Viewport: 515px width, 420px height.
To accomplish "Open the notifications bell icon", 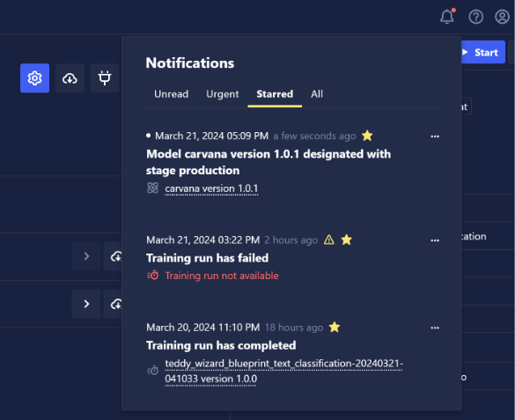I will coord(447,17).
